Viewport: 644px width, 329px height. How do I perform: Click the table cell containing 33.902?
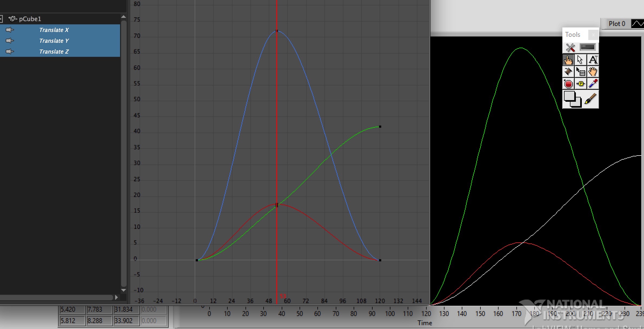coord(126,321)
